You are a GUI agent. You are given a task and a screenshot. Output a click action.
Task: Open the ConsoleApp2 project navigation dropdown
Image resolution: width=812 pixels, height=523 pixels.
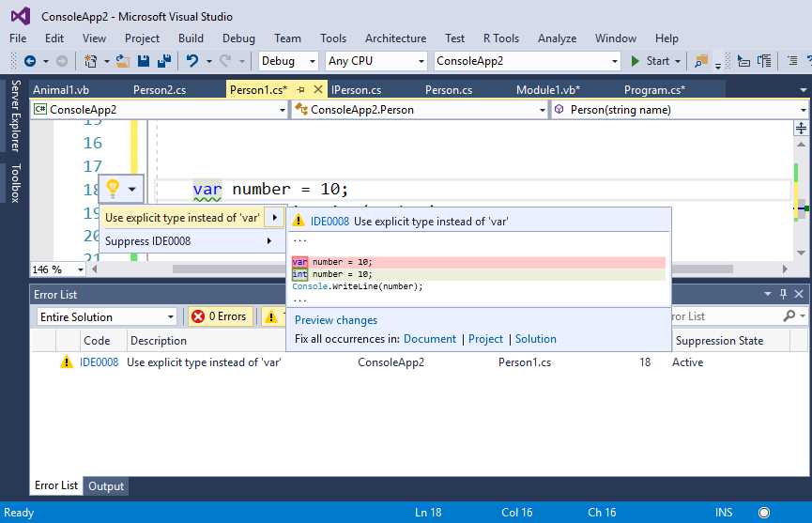point(159,110)
